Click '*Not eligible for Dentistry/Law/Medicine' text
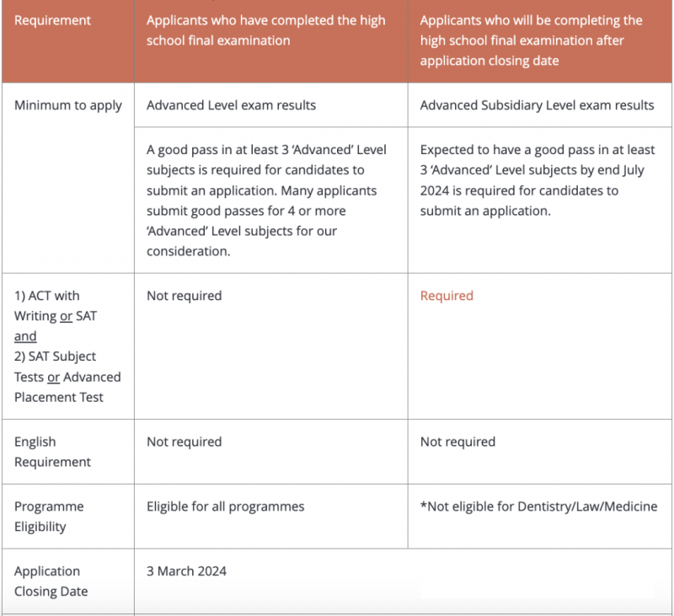The width and height of the screenshot is (674, 616). click(x=538, y=506)
